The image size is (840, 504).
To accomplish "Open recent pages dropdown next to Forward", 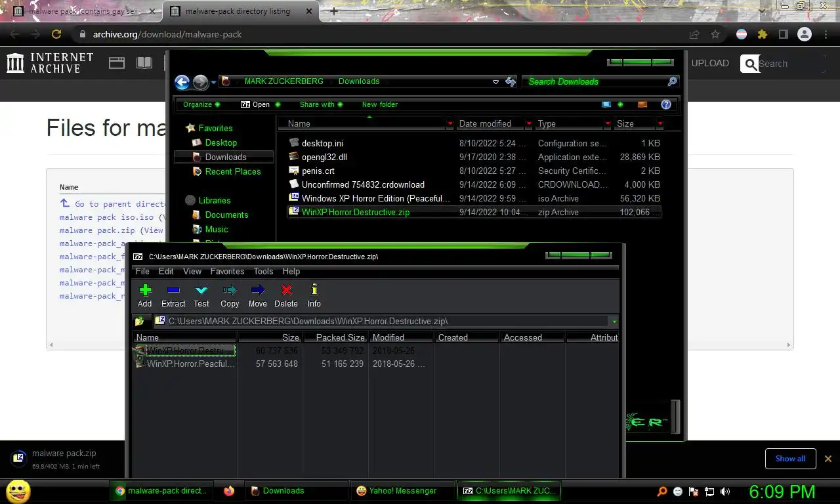I will [214, 82].
